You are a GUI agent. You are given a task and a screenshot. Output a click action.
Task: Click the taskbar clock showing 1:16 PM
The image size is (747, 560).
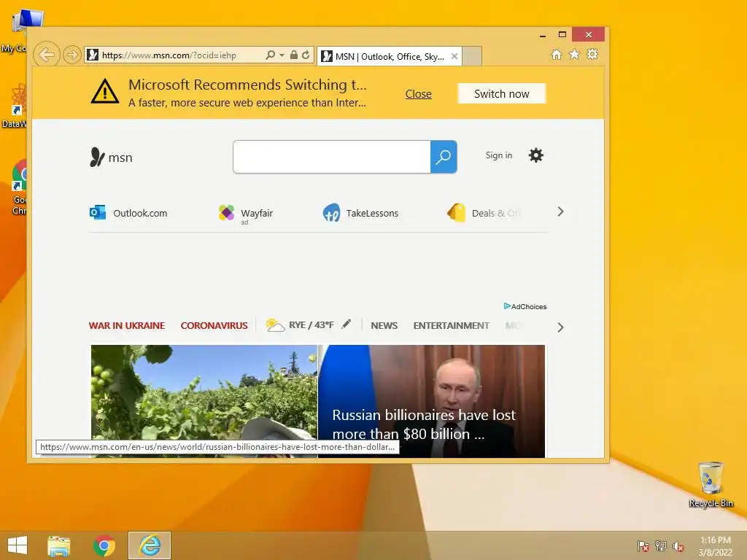pos(715,545)
